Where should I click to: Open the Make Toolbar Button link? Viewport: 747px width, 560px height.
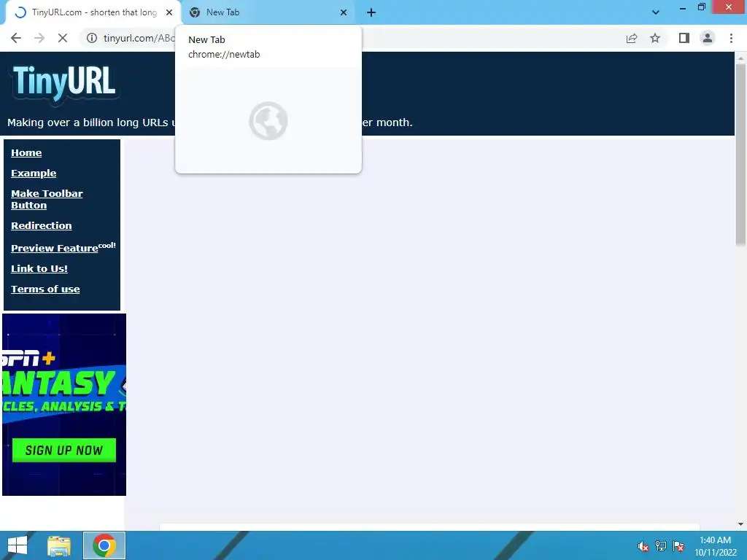47,200
